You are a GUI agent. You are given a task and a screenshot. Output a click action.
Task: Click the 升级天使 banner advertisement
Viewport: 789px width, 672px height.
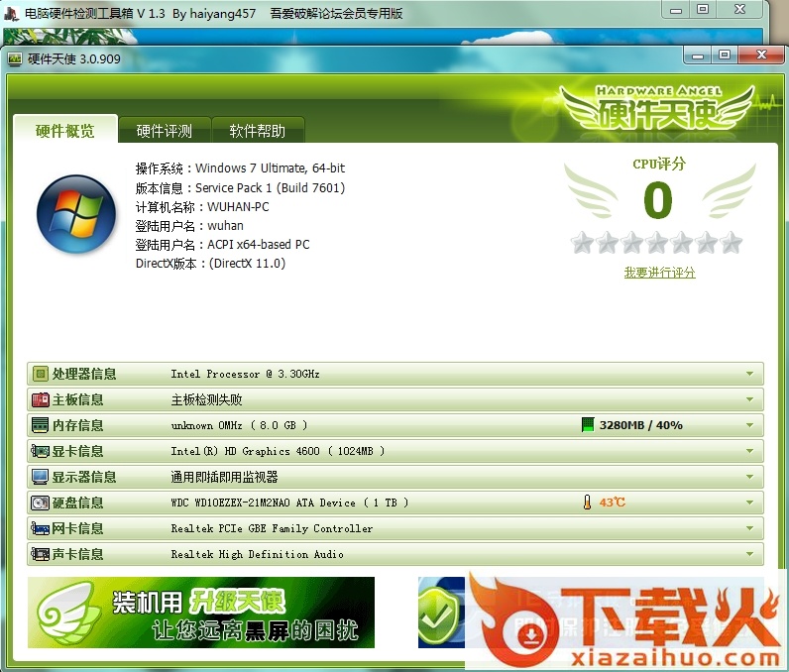201,613
